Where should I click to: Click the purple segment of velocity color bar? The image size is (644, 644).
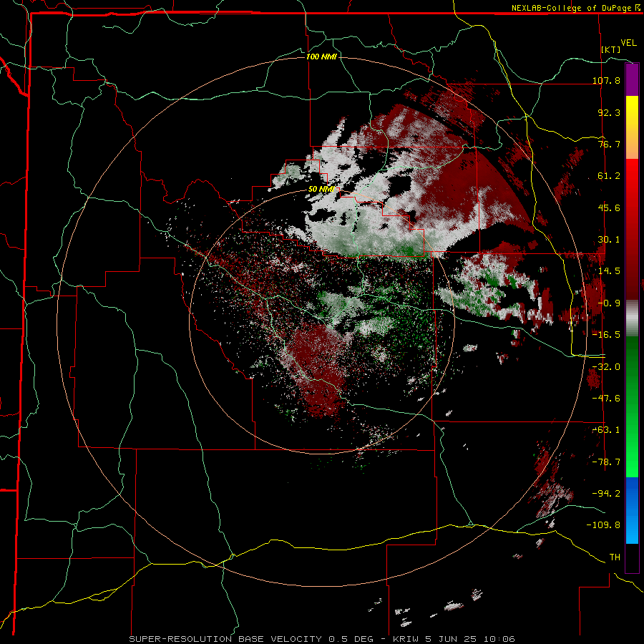[632, 79]
